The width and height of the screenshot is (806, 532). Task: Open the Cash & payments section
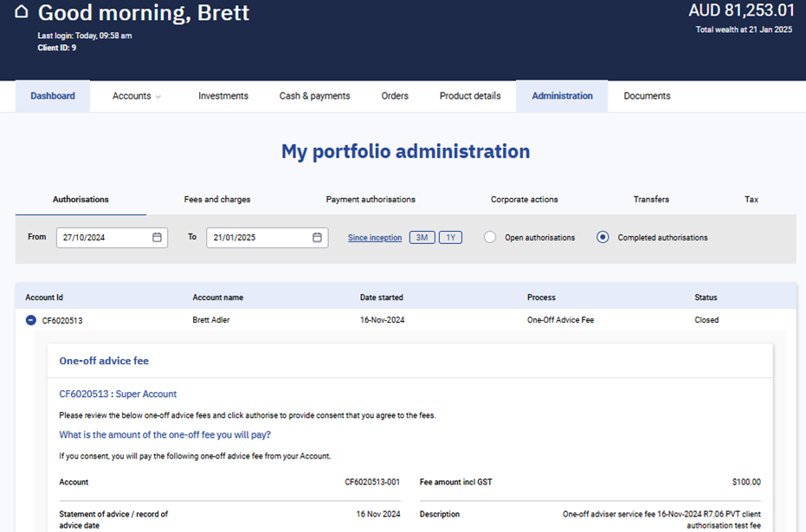point(314,96)
